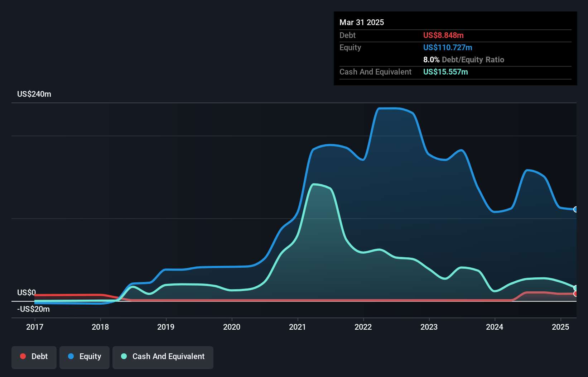Click the US$0 y-axis label
This screenshot has width=588, height=377.
26,292
